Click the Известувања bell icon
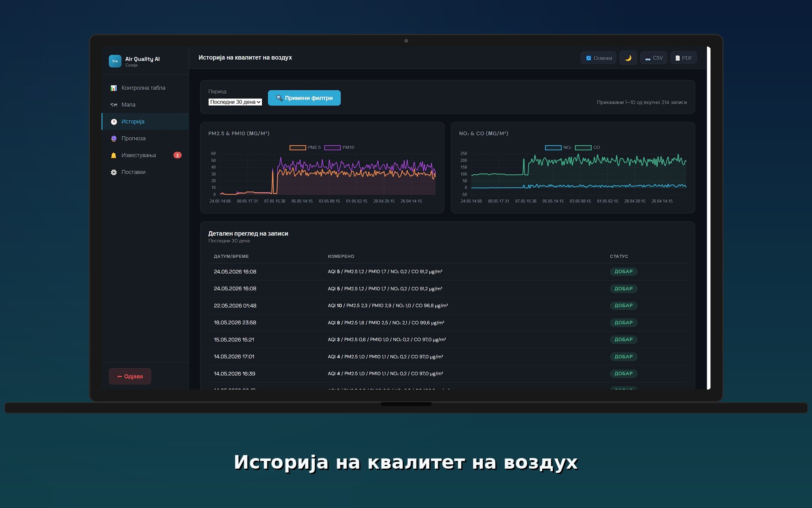This screenshot has height=508, width=812. (114, 155)
